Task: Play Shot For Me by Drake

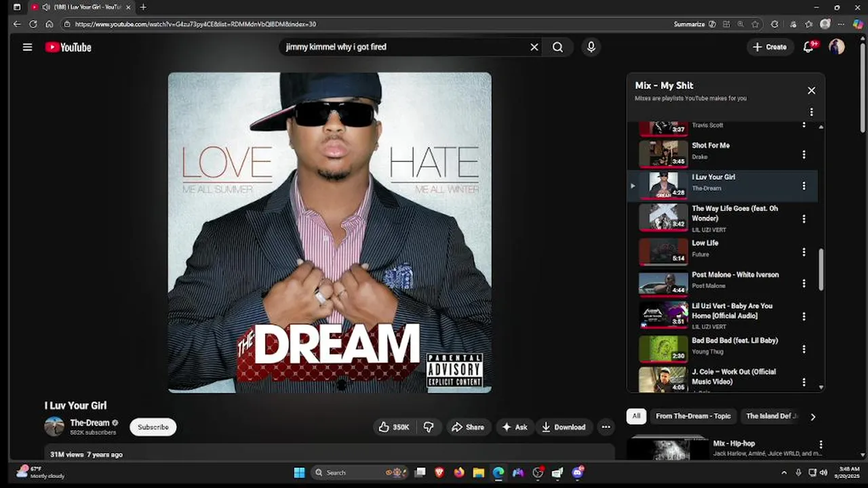Action: (663, 154)
